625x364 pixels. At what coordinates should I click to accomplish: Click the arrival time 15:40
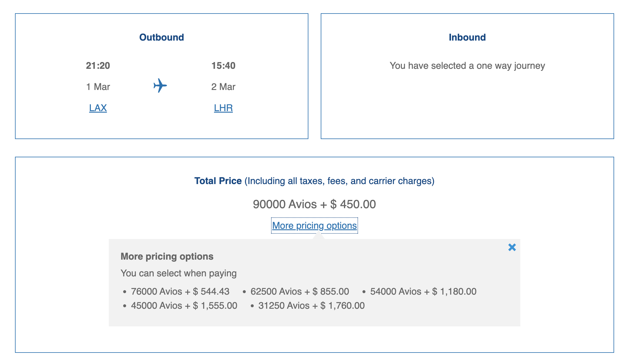(224, 66)
